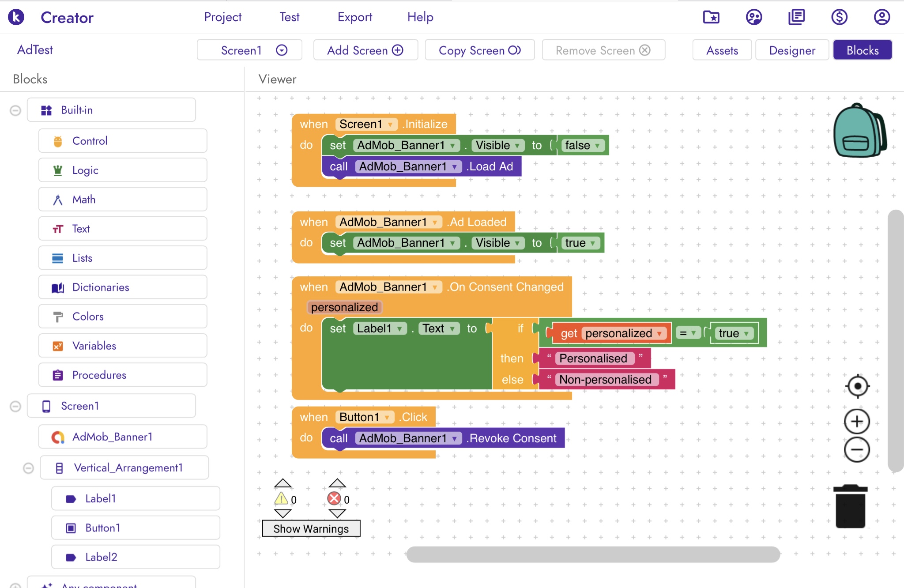Image resolution: width=904 pixels, height=588 pixels.
Task: Open the account profile icon
Action: tap(881, 17)
